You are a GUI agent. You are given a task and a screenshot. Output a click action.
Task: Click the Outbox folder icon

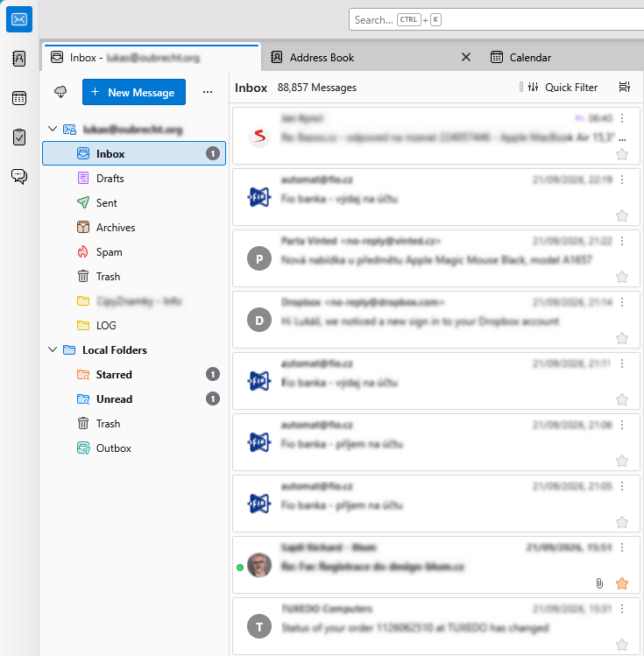[x=83, y=448]
